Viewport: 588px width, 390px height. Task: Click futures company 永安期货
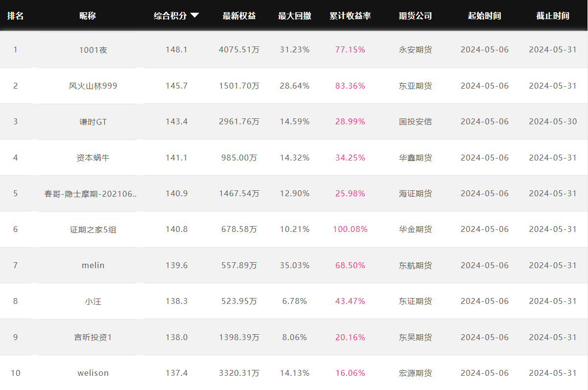coord(415,49)
